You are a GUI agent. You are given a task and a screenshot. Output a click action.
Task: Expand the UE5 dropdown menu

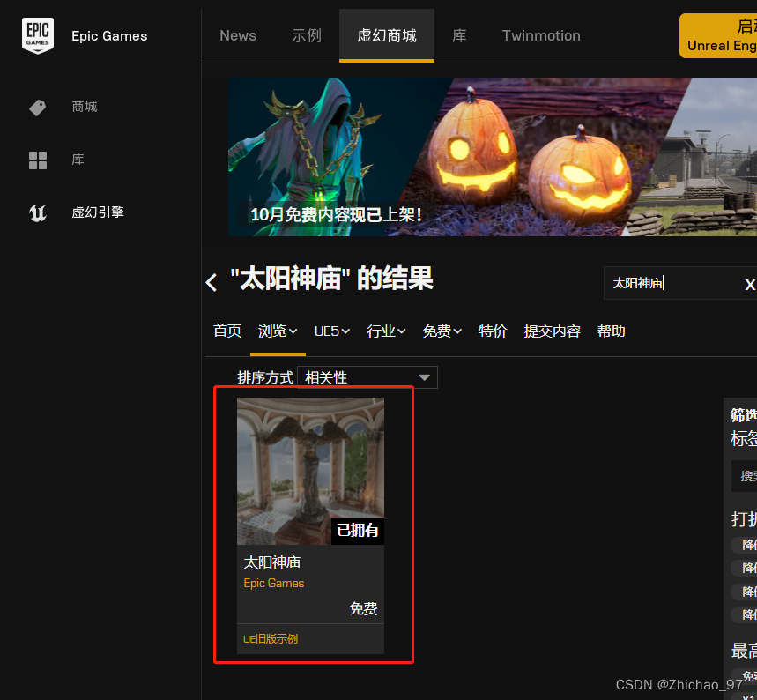click(x=331, y=331)
